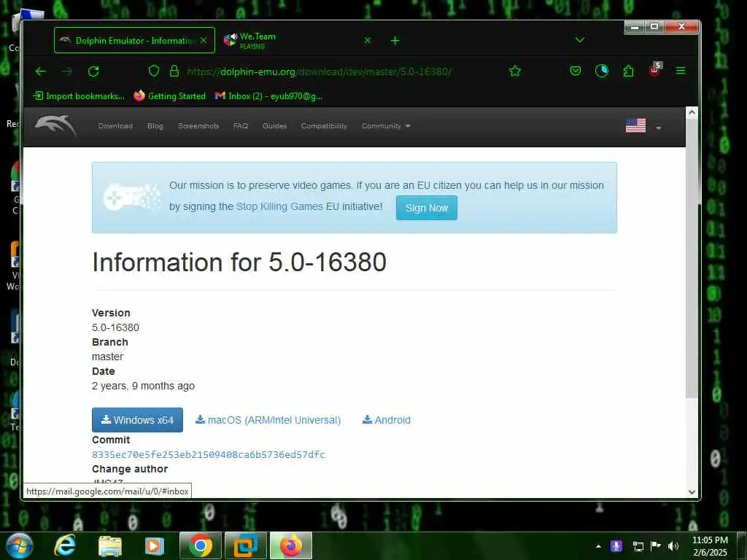
Task: Open the Download nav item
Action: point(115,126)
